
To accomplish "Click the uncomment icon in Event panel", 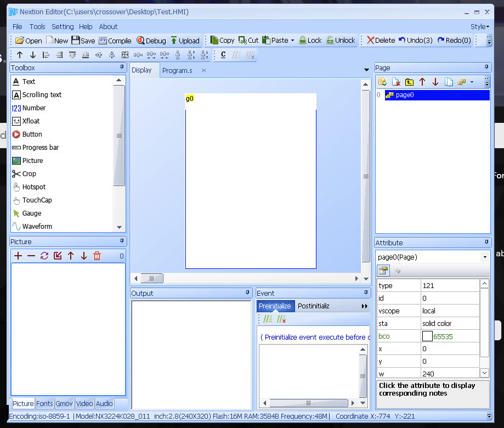I will pos(281,319).
